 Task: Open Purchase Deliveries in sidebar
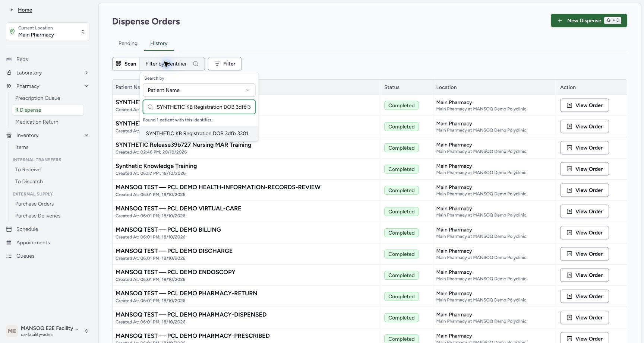coord(38,216)
